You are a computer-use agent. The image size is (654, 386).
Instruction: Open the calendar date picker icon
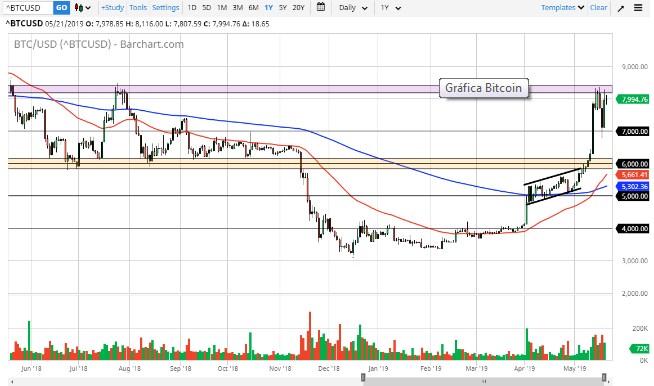(x=321, y=7)
